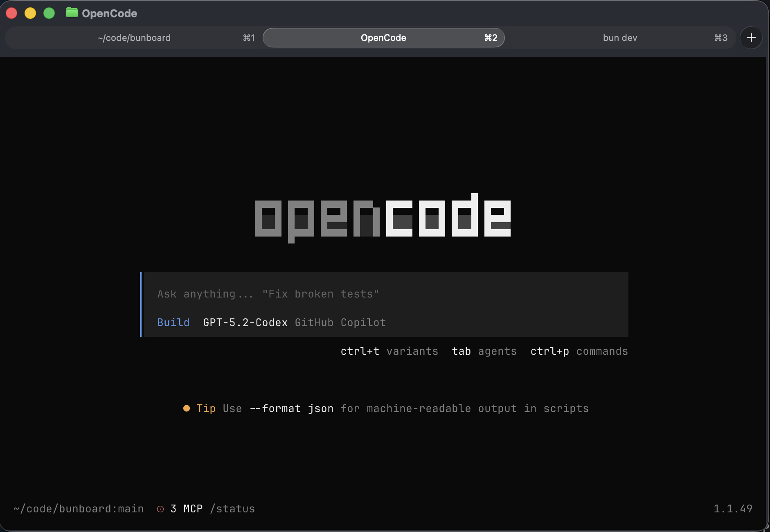Click the ~/code/bunboard:main path
The width and height of the screenshot is (770, 532).
(x=79, y=509)
